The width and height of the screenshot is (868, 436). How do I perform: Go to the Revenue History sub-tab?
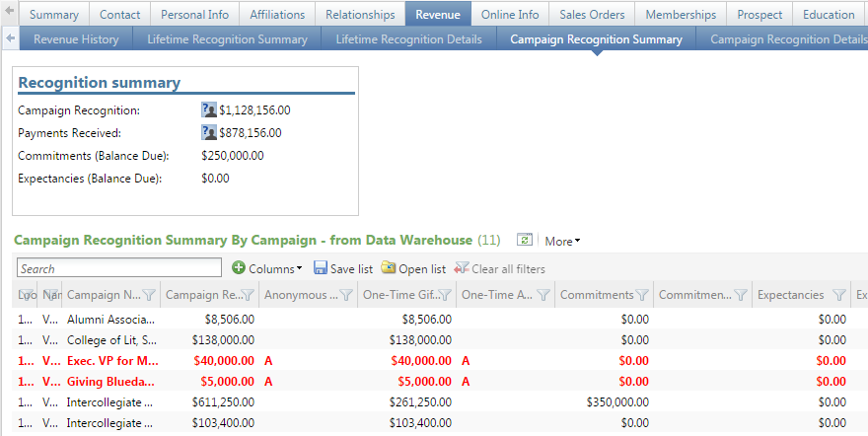coord(76,39)
